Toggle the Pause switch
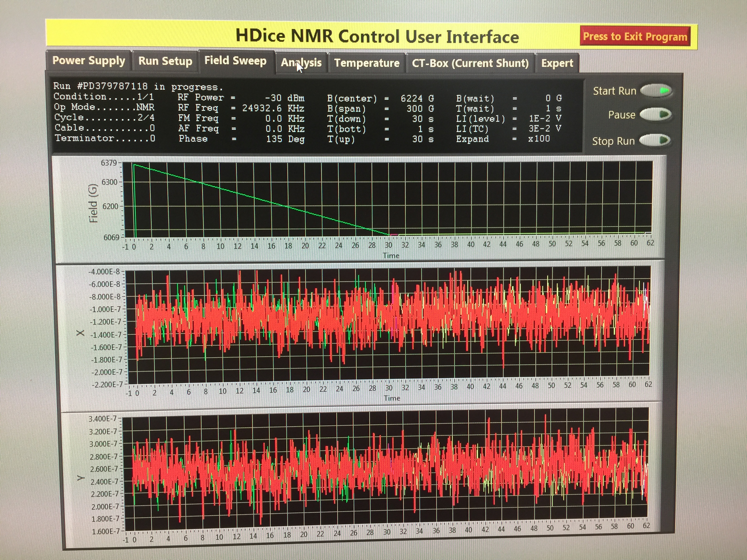Viewport: 747px width, 560px height. (x=655, y=115)
